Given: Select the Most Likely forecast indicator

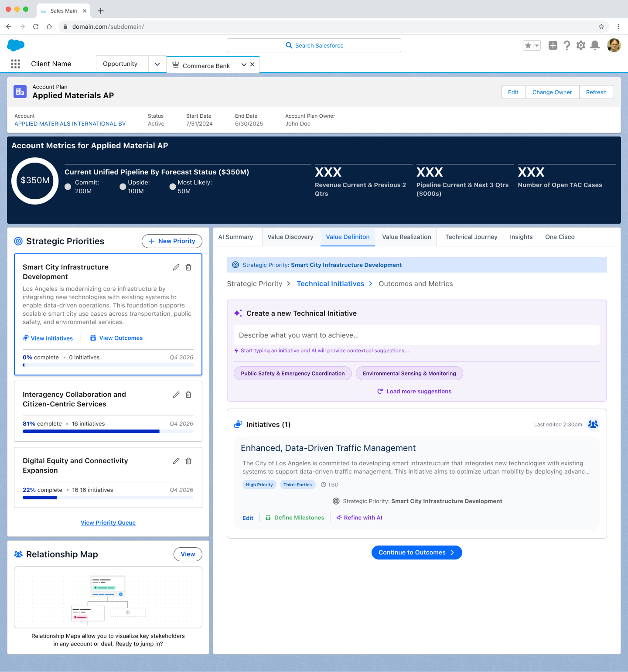Looking at the screenshot, I should point(173,187).
